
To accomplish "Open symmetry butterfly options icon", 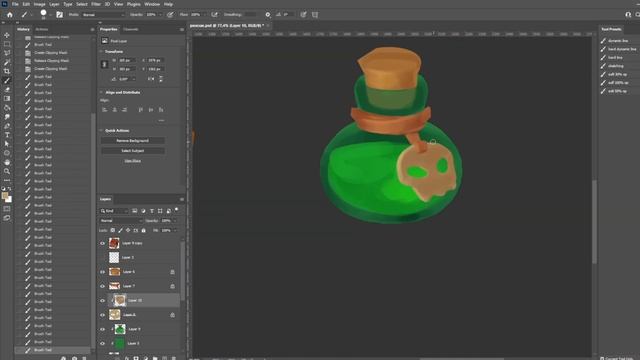I will (315, 15).
